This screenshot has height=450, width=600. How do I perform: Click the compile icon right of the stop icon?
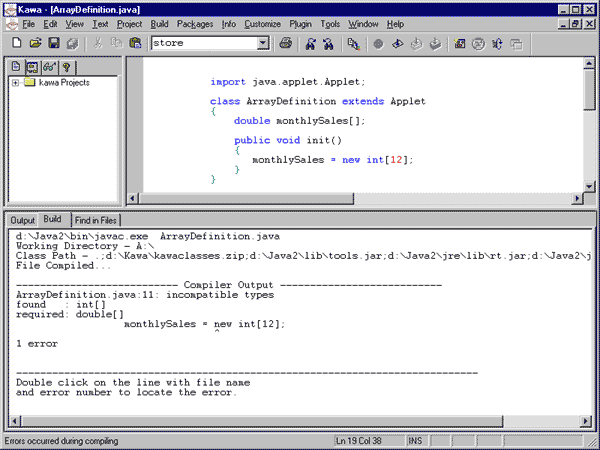pos(398,44)
